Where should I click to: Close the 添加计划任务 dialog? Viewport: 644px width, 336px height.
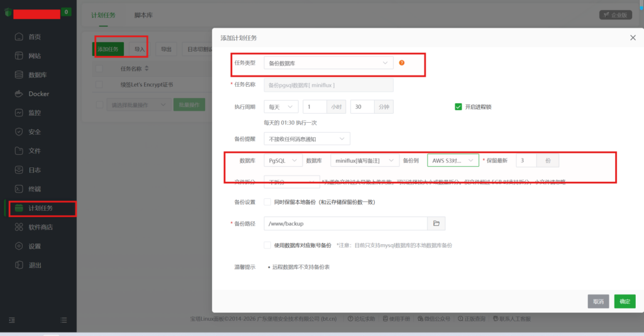pos(633,38)
